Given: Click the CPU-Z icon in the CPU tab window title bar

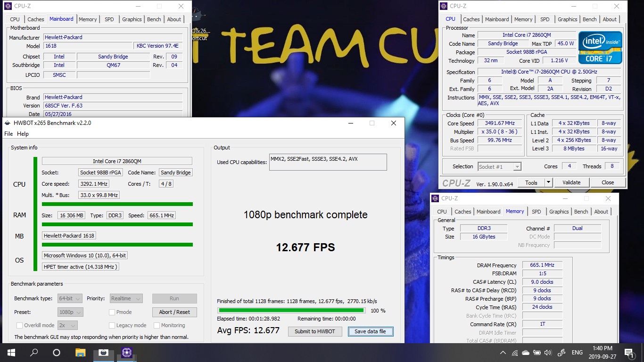Looking at the screenshot, I should click(443, 6).
